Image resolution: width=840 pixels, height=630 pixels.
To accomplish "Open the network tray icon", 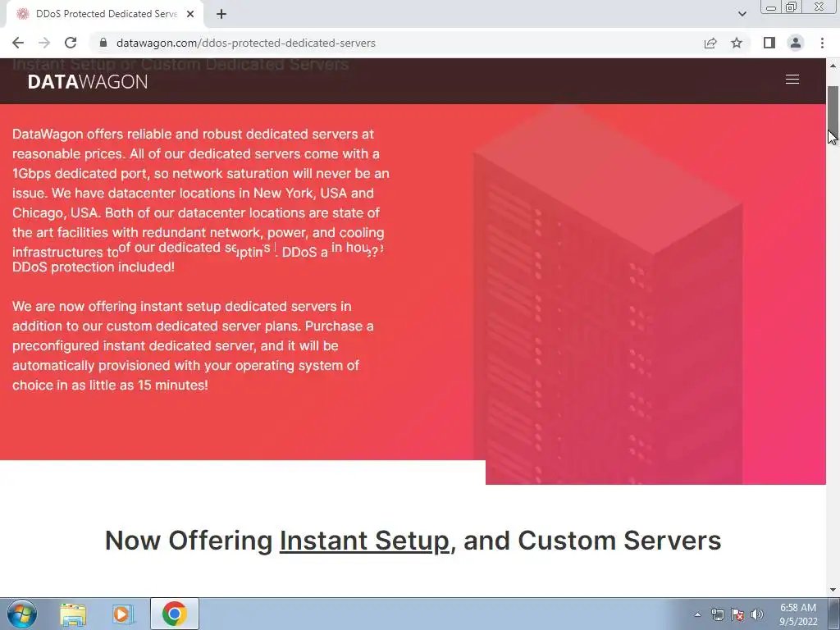I will click(x=717, y=614).
